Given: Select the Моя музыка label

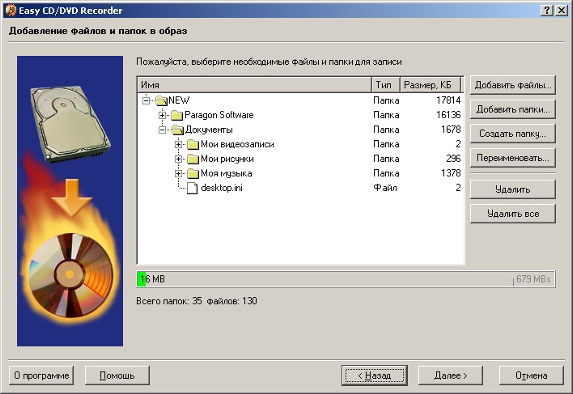Looking at the screenshot, I should tap(226, 174).
